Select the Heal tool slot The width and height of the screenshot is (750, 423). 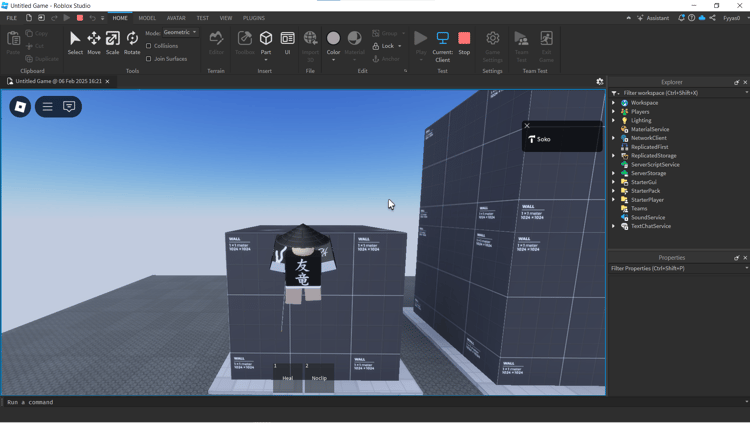point(287,377)
